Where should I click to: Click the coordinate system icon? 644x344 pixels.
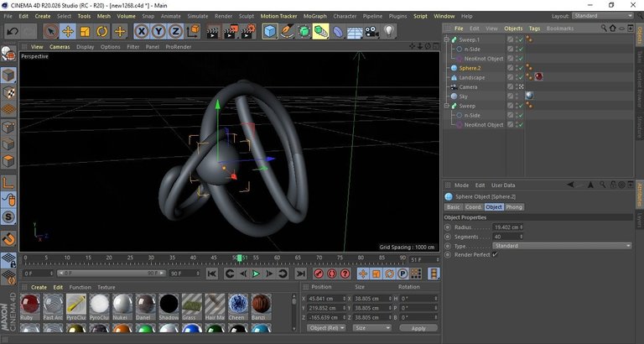[x=193, y=32]
